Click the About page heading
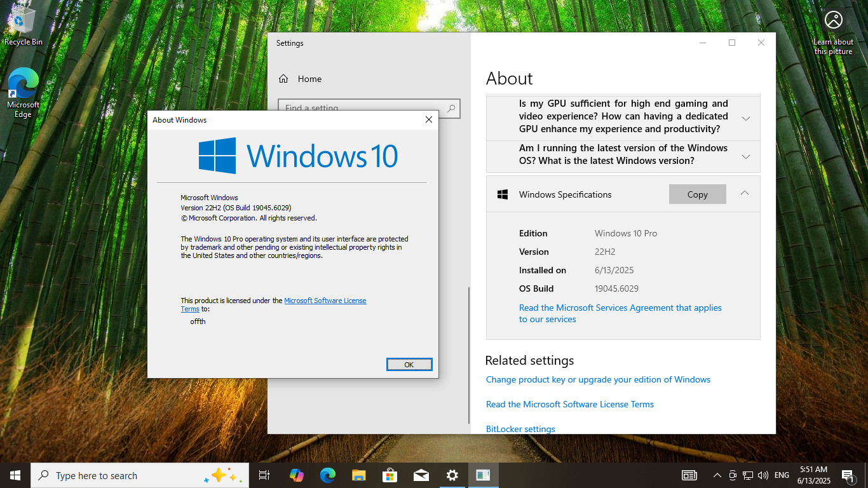Viewport: 868px width, 488px height. point(510,79)
